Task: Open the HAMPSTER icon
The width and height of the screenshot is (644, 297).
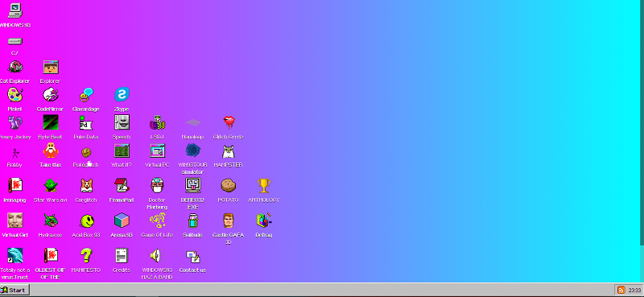Action: [x=229, y=151]
